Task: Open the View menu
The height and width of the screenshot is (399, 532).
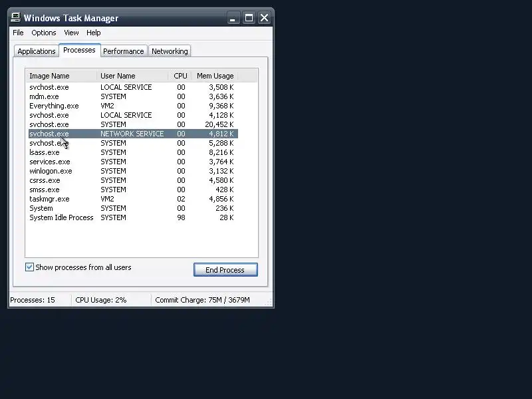Action: pos(71,33)
